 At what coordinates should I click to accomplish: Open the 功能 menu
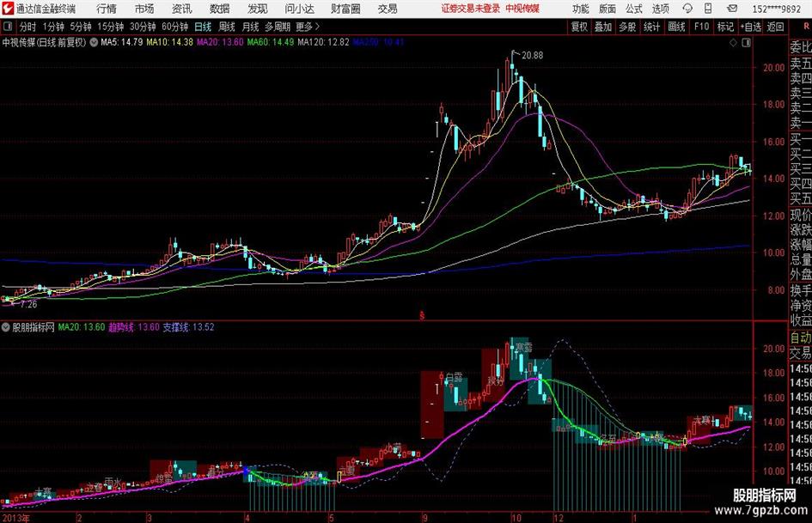pyautogui.click(x=581, y=9)
